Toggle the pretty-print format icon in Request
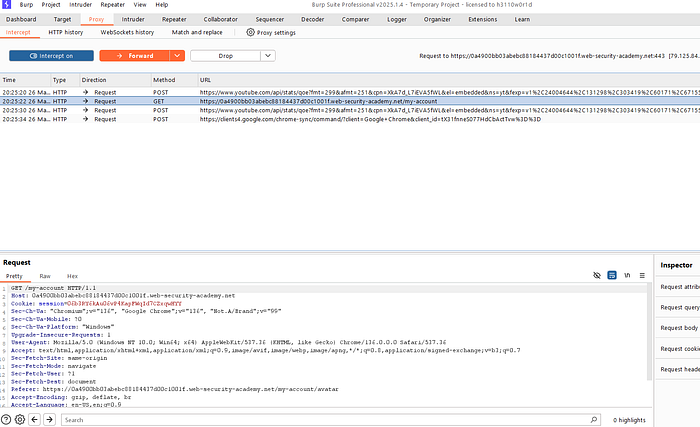The image size is (700, 427). (612, 275)
